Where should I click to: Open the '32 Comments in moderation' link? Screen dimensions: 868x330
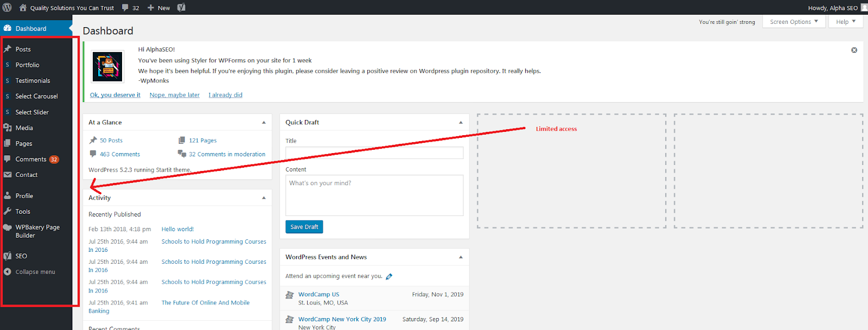pyautogui.click(x=227, y=155)
